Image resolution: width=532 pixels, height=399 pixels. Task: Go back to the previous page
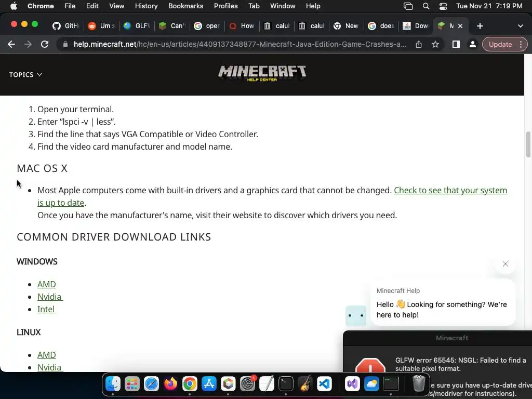click(x=11, y=44)
